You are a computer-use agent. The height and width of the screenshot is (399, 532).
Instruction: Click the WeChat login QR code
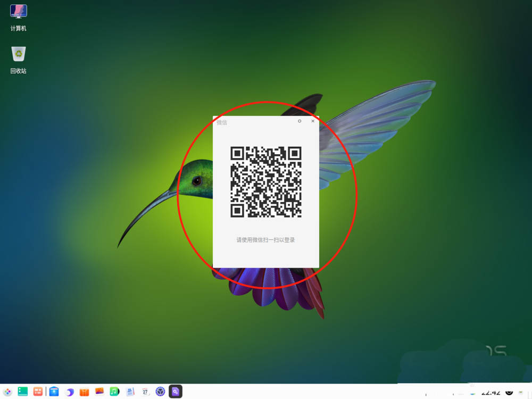pos(266,182)
